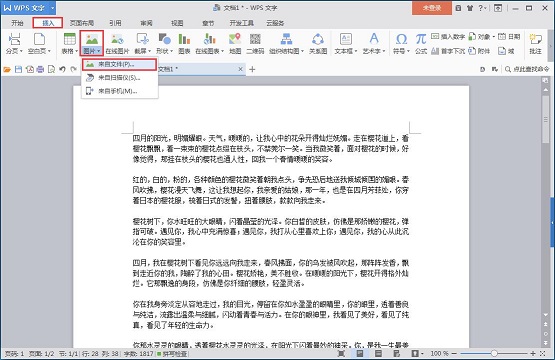Click the print icon in quick access bar

pos(40,69)
